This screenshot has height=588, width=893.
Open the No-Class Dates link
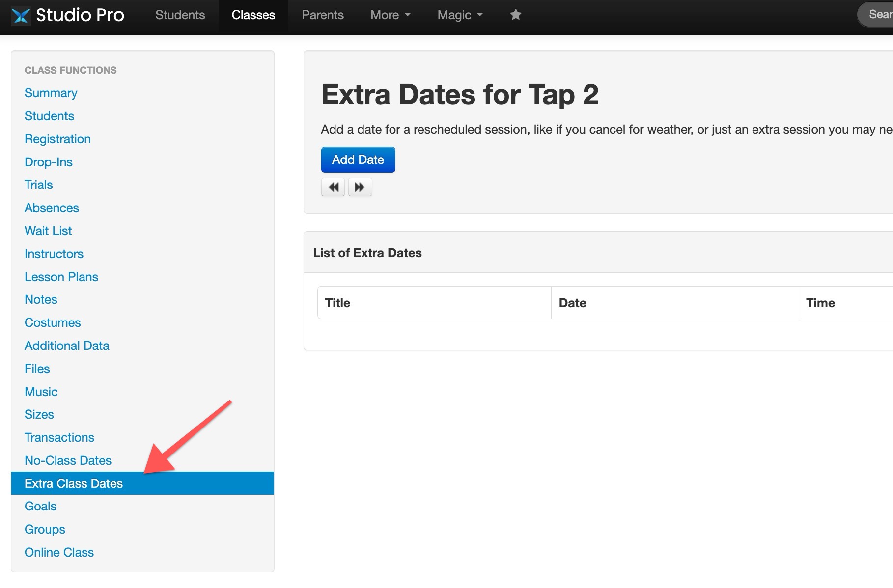pyautogui.click(x=68, y=460)
